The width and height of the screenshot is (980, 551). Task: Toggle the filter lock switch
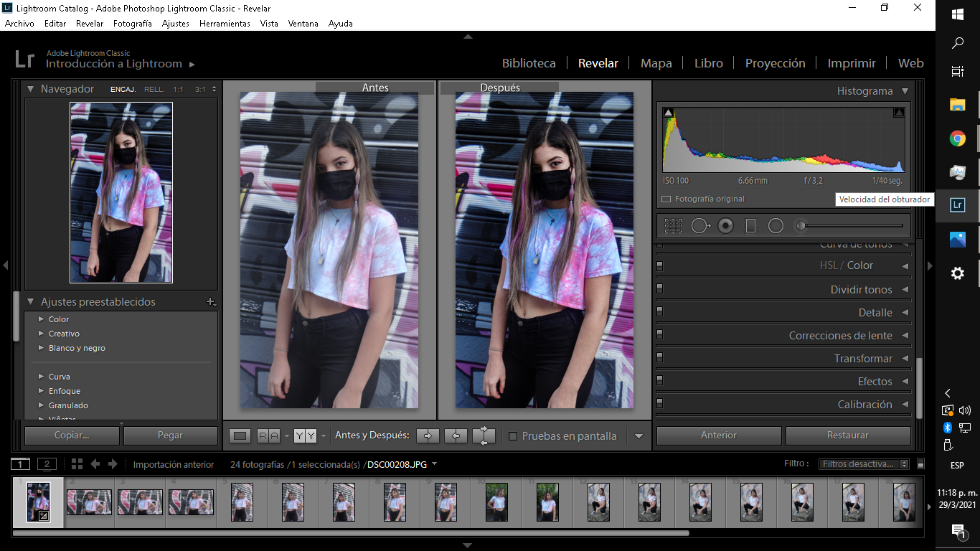[921, 464]
